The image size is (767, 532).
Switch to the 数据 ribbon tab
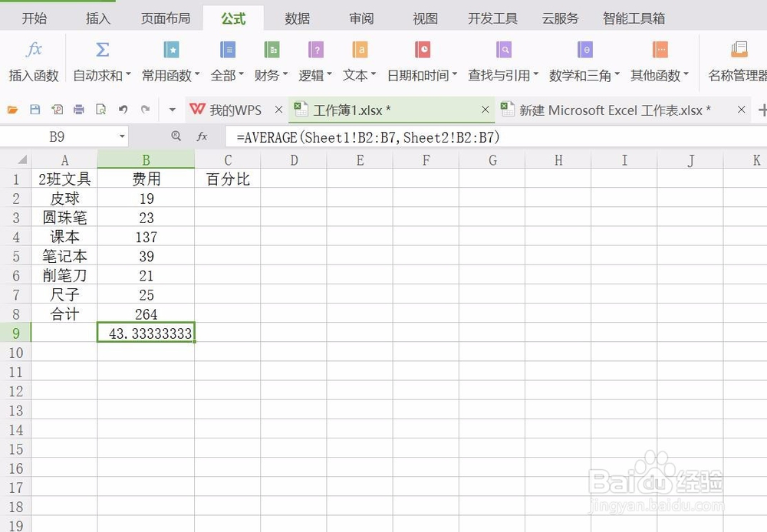click(297, 17)
